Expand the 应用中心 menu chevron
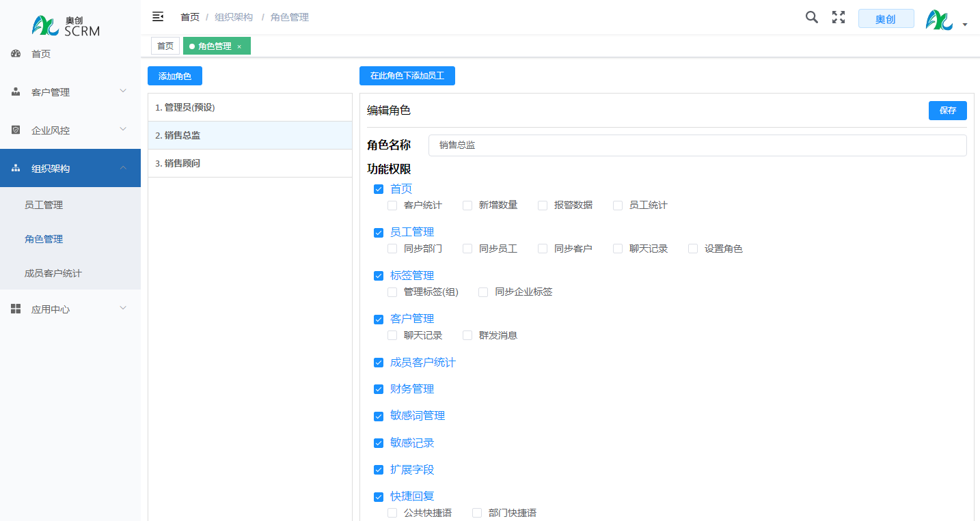Image resolution: width=980 pixels, height=521 pixels. tap(123, 308)
